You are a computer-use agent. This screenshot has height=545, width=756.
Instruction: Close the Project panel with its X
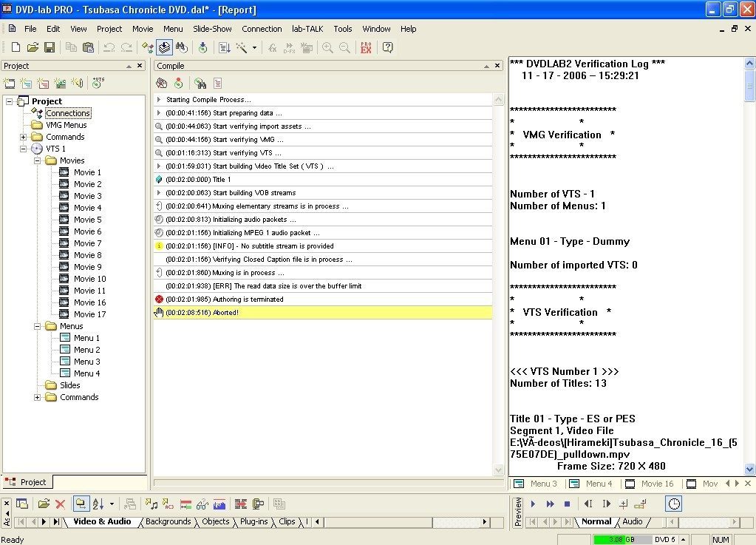click(x=140, y=66)
